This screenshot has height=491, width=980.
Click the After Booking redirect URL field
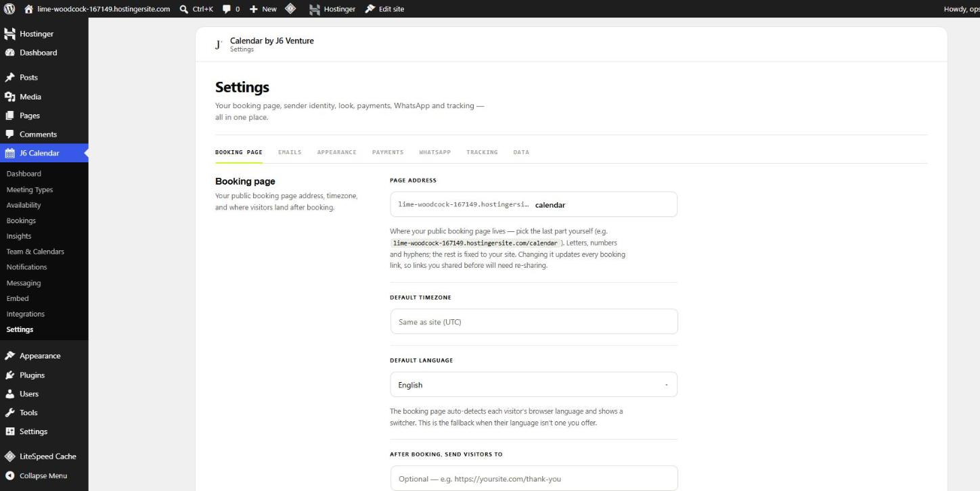[533, 479]
